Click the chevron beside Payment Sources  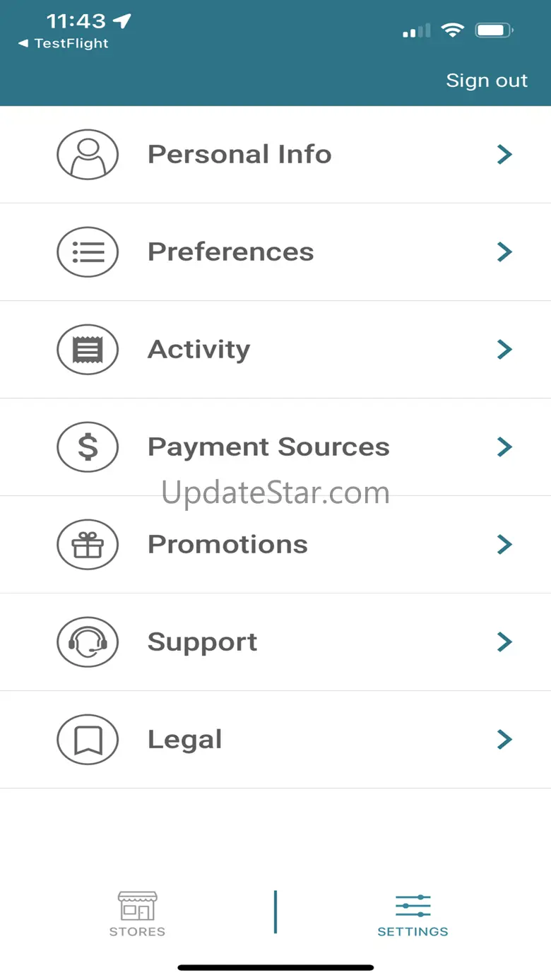504,447
